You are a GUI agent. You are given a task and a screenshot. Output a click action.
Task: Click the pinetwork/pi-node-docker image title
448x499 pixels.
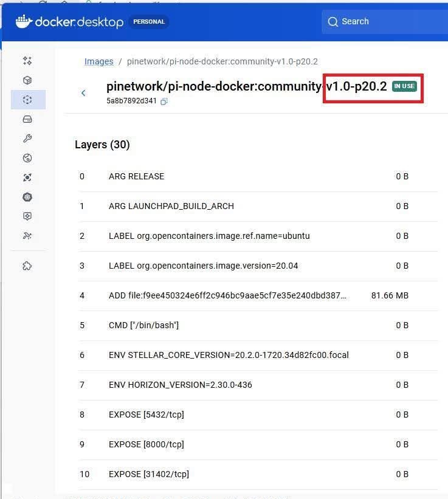[247, 86]
